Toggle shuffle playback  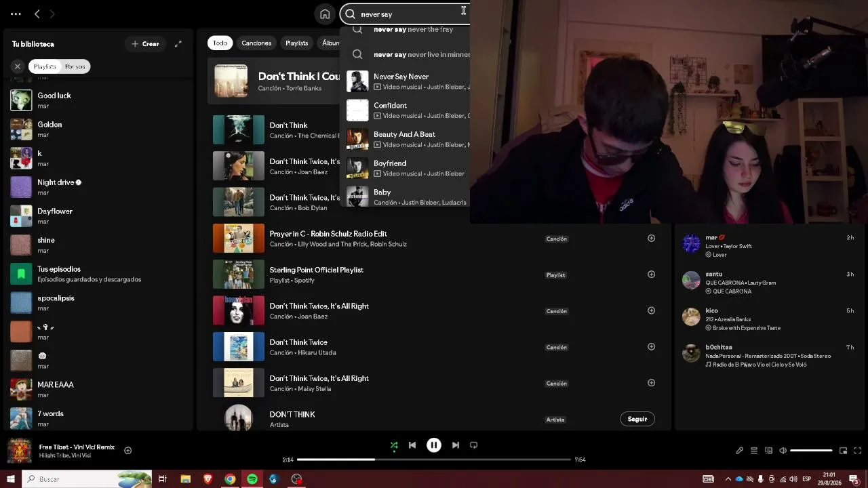(x=394, y=445)
